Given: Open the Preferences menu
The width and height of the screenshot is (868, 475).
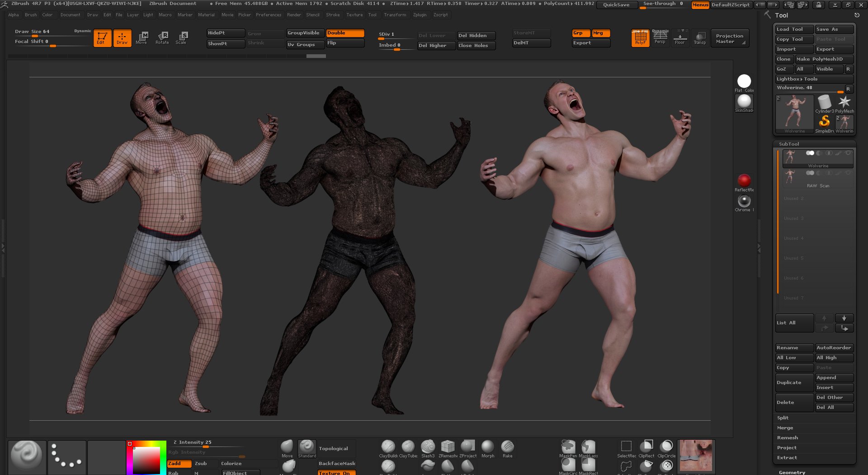Looking at the screenshot, I should (269, 15).
